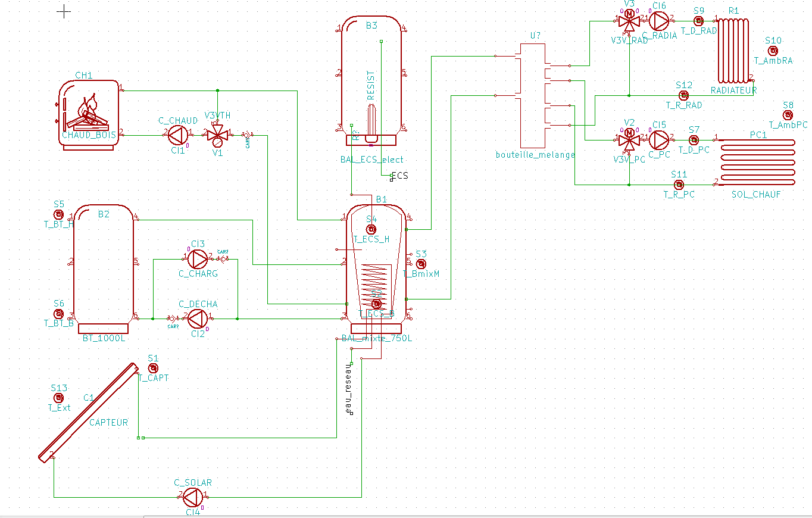Select the C_RADIA pump symbol CI6
Image resolution: width=812 pixels, height=518 pixels.
658,21
